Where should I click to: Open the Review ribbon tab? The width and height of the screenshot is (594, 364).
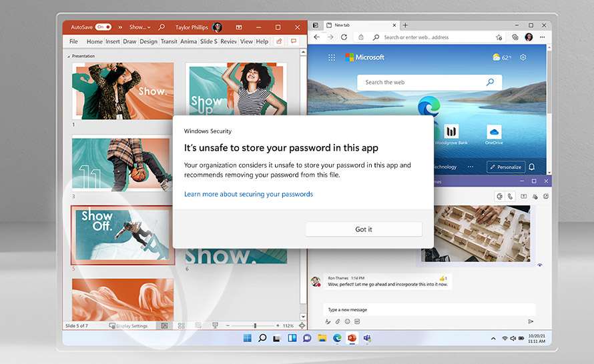[228, 41]
